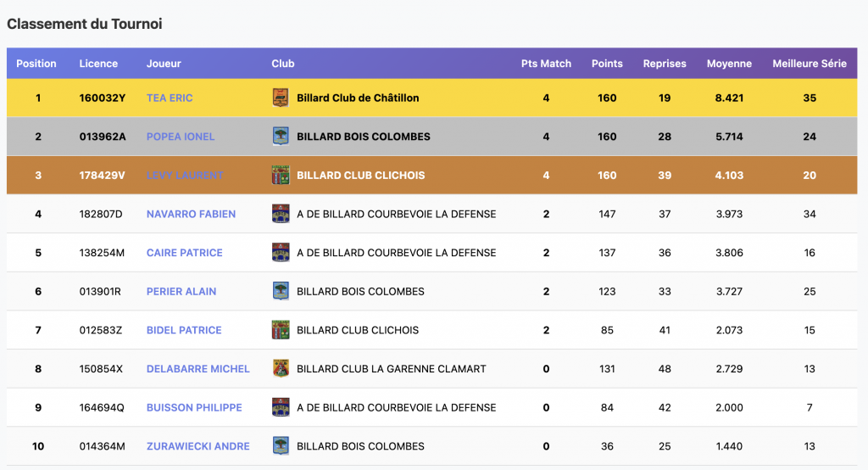Open DELABARRE MICHEL player link
The image size is (868, 470).
coord(198,369)
